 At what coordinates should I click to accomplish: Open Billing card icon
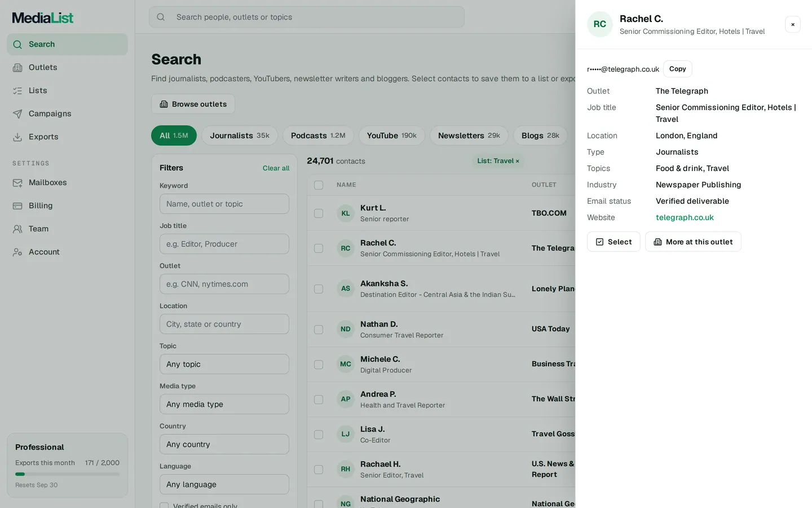[17, 205]
